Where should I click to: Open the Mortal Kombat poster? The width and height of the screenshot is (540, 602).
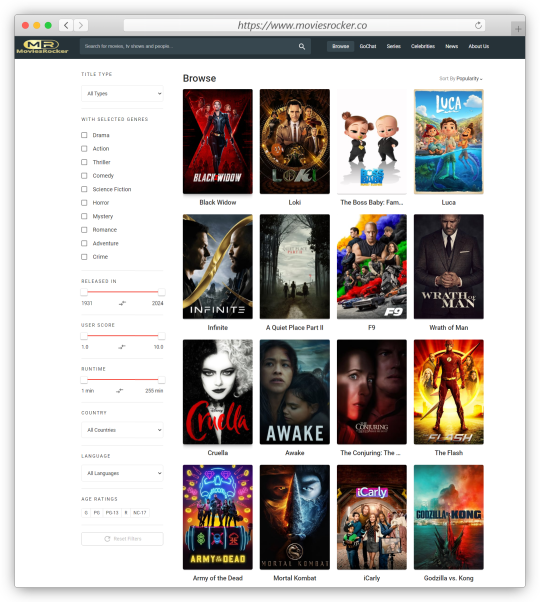[294, 517]
